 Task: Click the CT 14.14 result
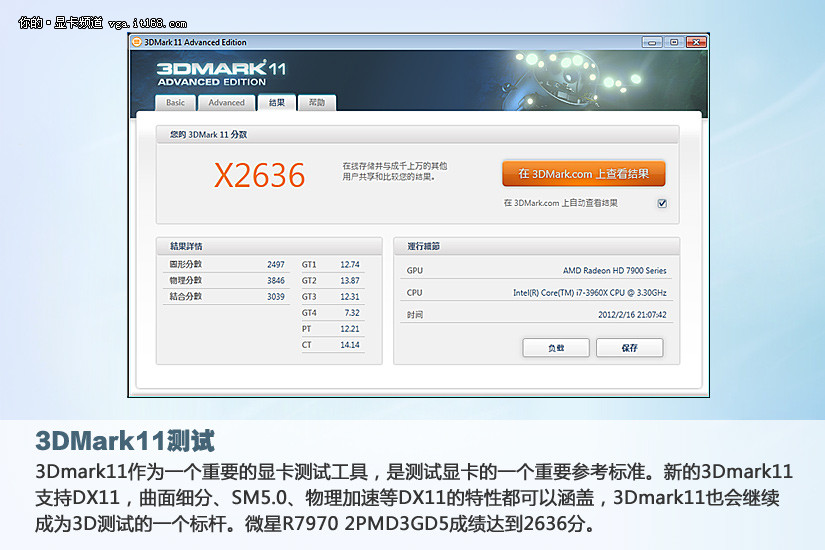[x=331, y=345]
